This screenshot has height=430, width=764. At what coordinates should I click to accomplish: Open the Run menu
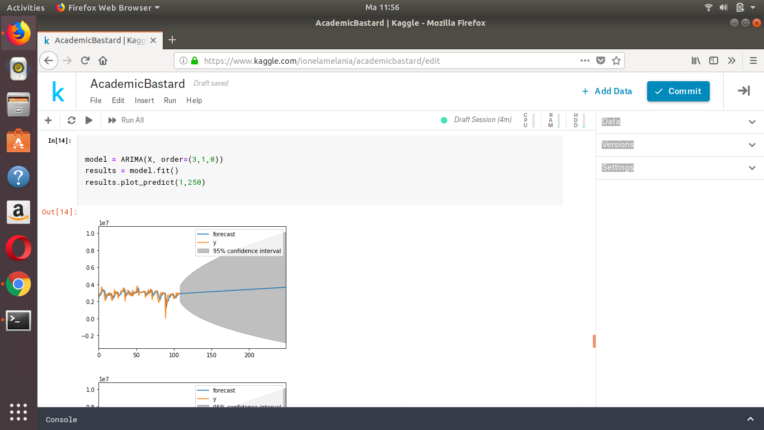(170, 100)
